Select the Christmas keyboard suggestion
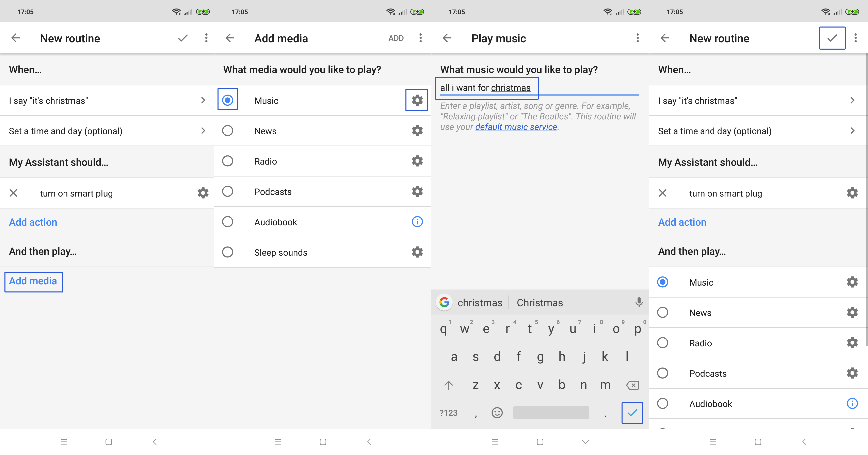The width and height of the screenshot is (868, 455). [x=540, y=302]
